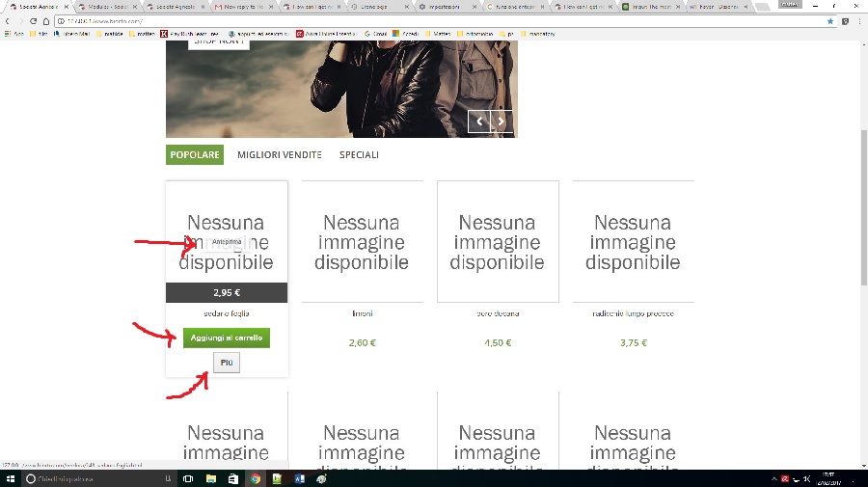Switch to Chrome on the taskbar
This screenshot has width=868, height=487.
point(256,478)
